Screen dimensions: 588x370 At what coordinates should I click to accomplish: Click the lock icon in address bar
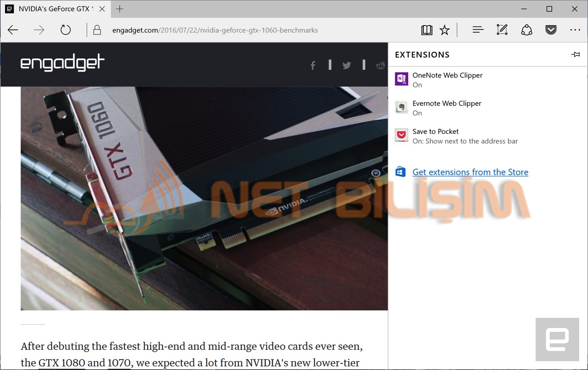coord(97,30)
